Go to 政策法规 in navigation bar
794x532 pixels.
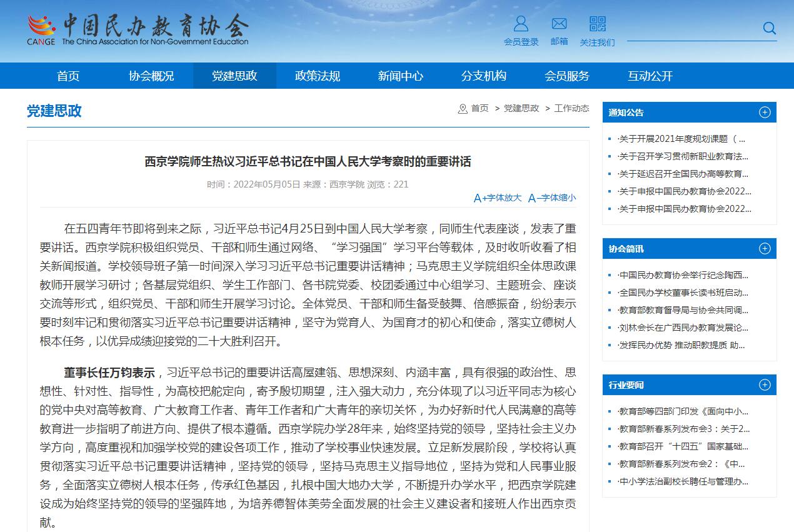point(318,76)
